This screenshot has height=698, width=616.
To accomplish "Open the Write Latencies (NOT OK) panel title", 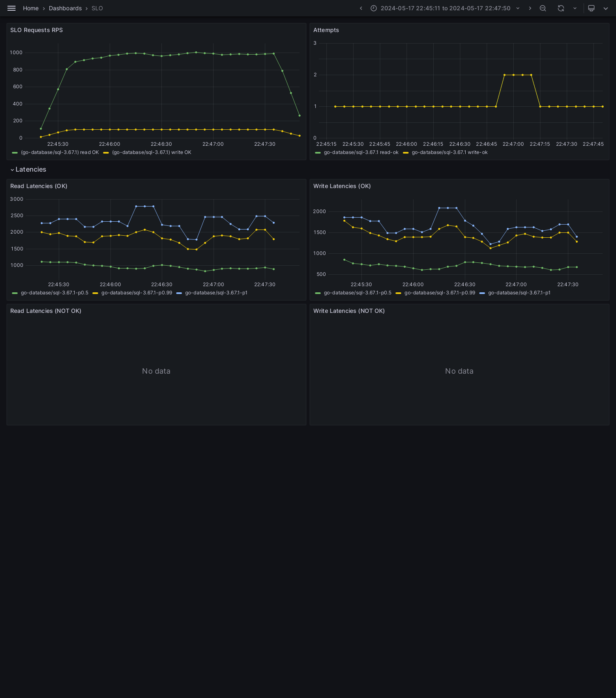I will click(349, 311).
